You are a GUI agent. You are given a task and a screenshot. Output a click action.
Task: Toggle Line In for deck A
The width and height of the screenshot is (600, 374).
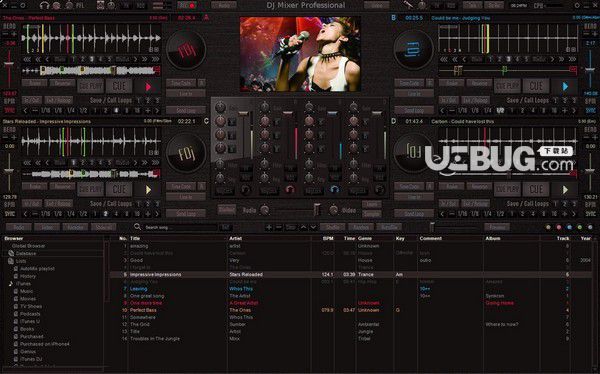186,94
